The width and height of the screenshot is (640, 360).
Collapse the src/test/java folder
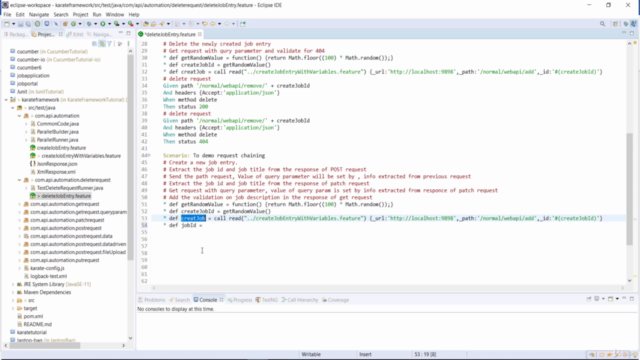pyautogui.click(x=13, y=108)
